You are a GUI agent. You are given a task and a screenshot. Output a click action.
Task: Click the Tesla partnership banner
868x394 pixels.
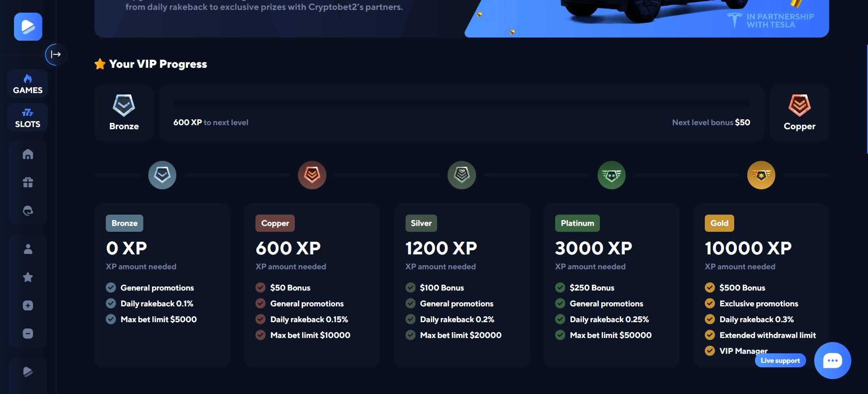(646, 18)
